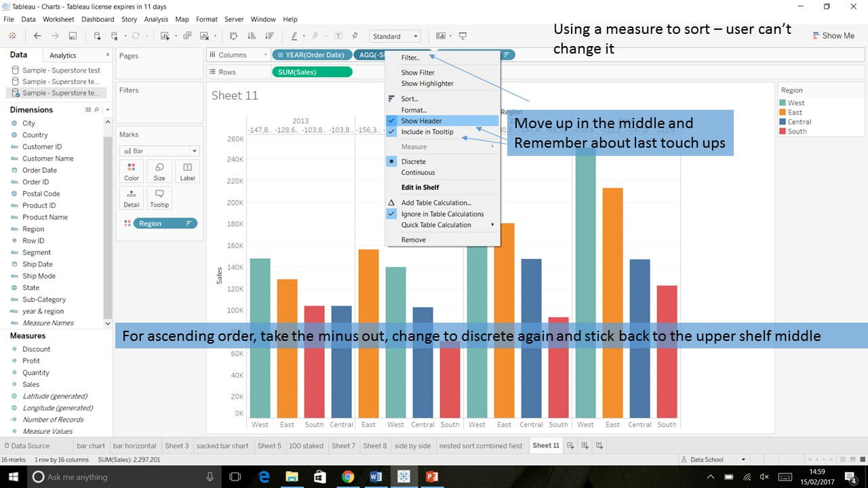Click the Sort descending toolbar icon
The image size is (868, 488).
click(269, 36)
